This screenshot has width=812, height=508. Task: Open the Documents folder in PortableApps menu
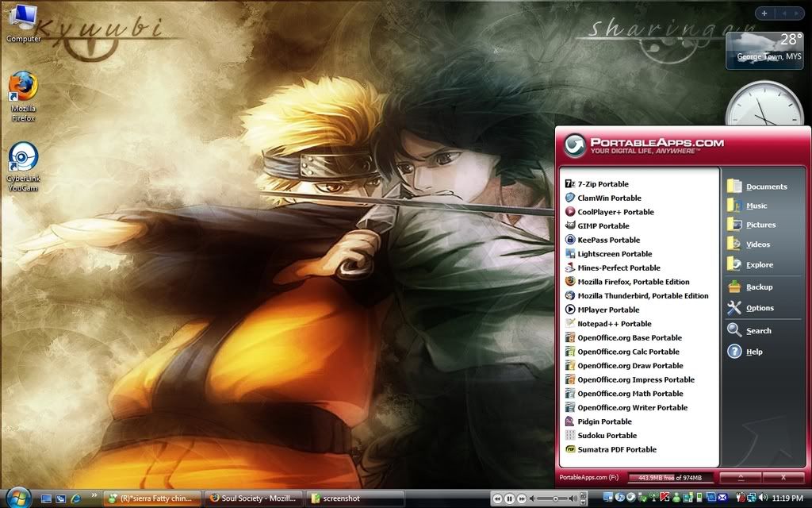757,186
